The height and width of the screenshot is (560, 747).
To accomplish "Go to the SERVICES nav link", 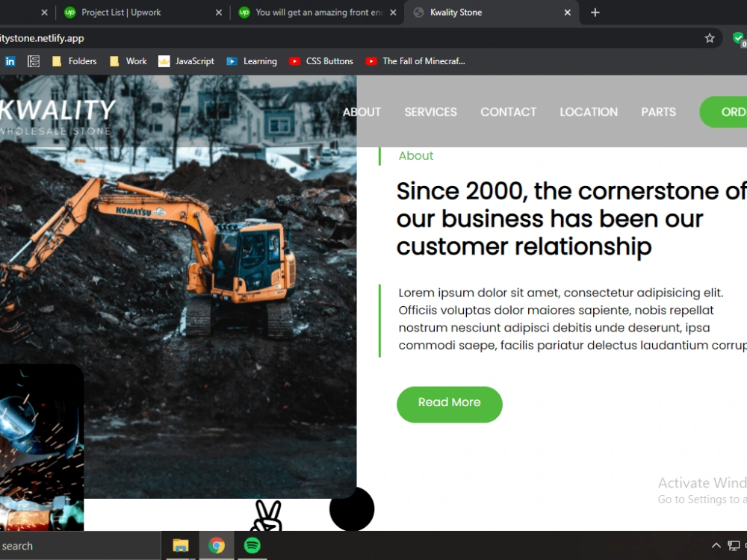I will 431,112.
